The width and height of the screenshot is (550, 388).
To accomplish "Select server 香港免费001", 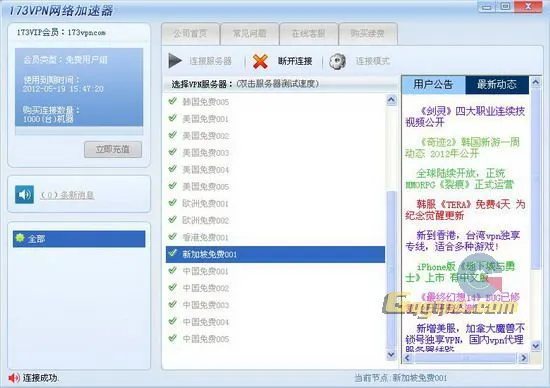I will (x=275, y=238).
